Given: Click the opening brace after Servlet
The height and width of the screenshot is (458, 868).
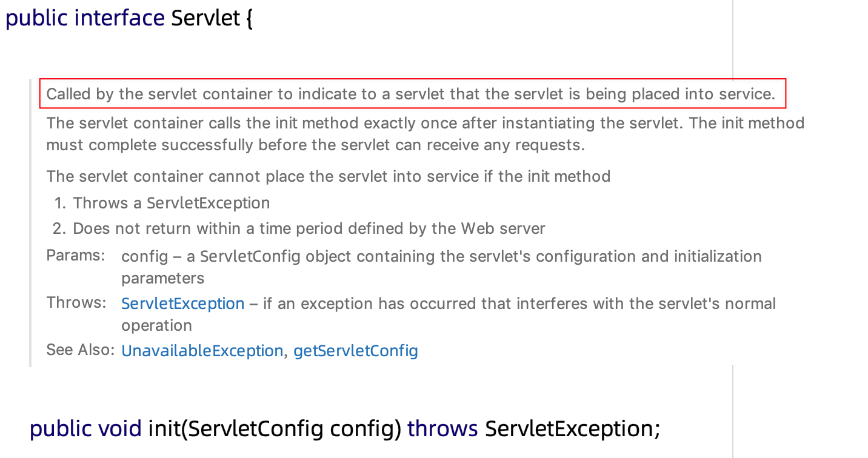Looking at the screenshot, I should (249, 18).
